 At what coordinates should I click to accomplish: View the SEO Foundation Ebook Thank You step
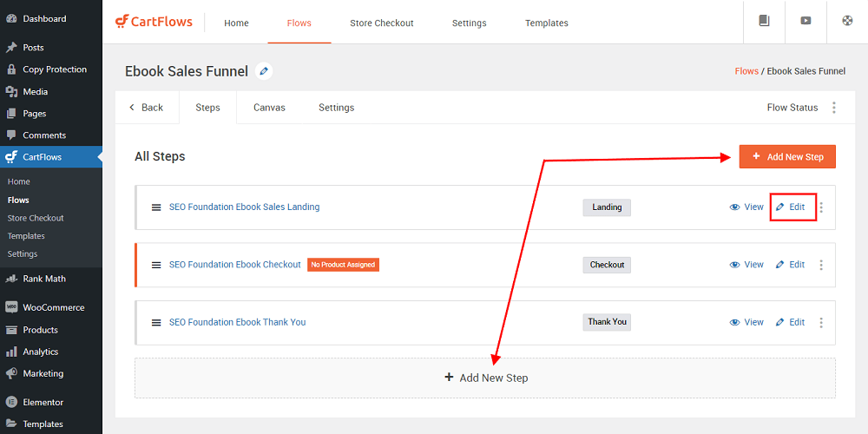pyautogui.click(x=746, y=322)
